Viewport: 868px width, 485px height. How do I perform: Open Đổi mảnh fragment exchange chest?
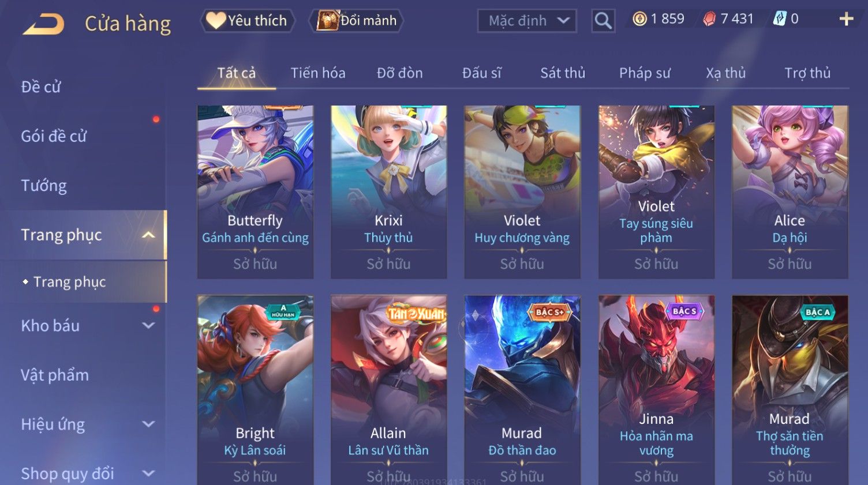click(356, 21)
